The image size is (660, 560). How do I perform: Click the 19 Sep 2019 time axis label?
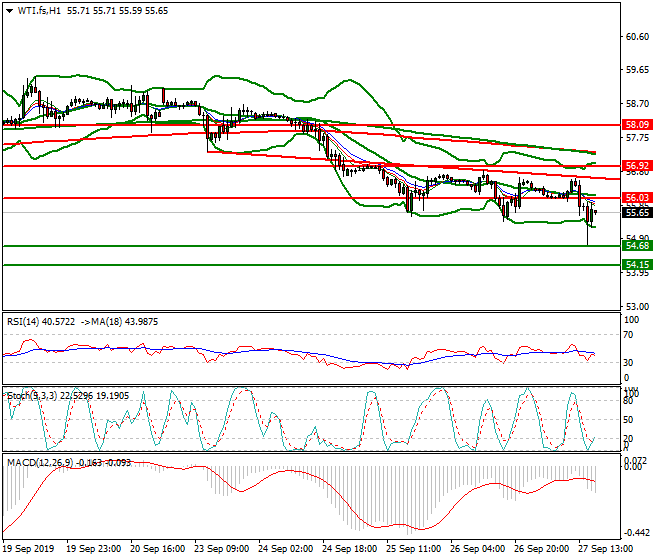tap(29, 549)
